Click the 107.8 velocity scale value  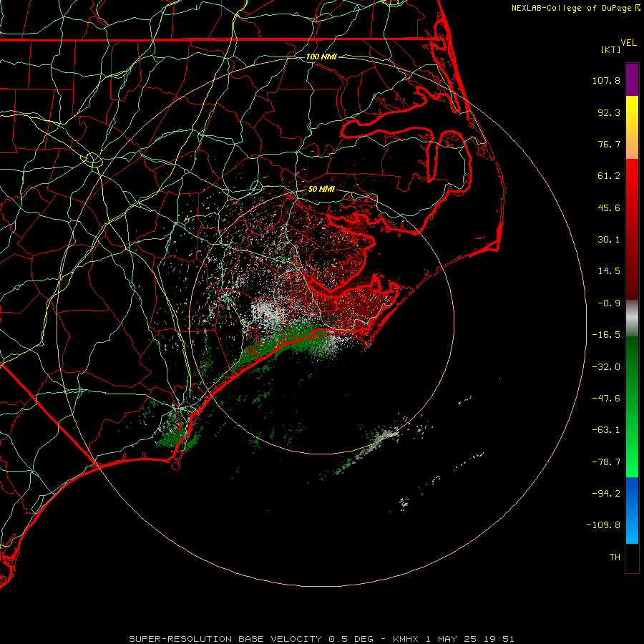pos(606,80)
